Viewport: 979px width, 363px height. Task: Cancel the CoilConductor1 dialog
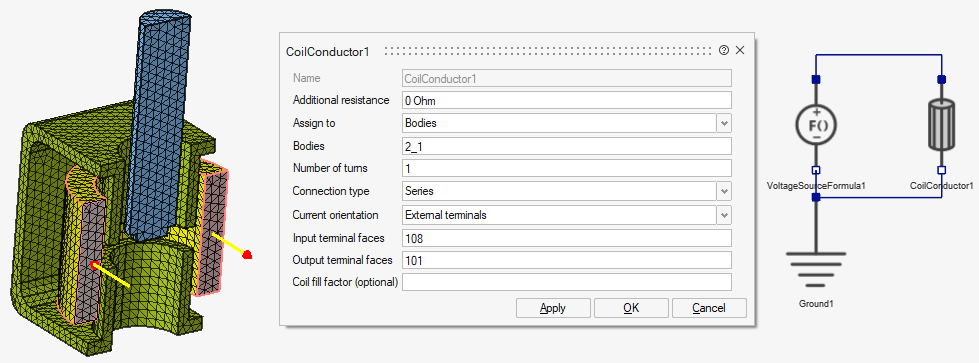point(709,308)
